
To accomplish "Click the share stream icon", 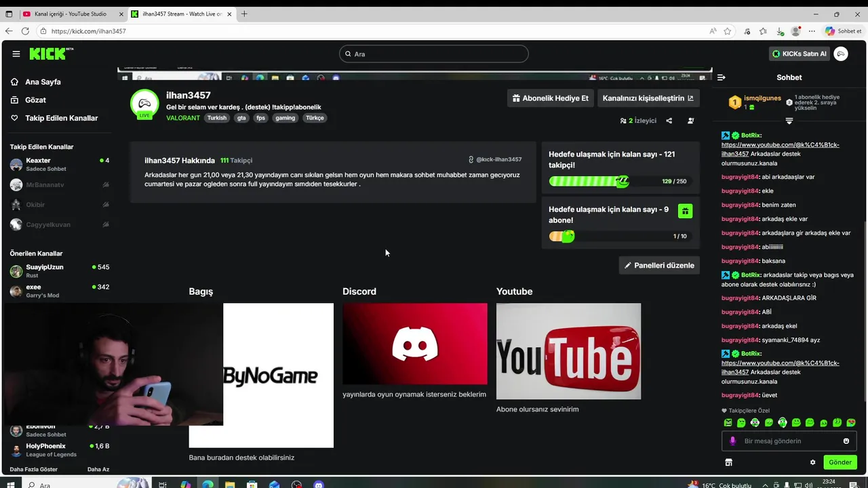I will 669,121.
